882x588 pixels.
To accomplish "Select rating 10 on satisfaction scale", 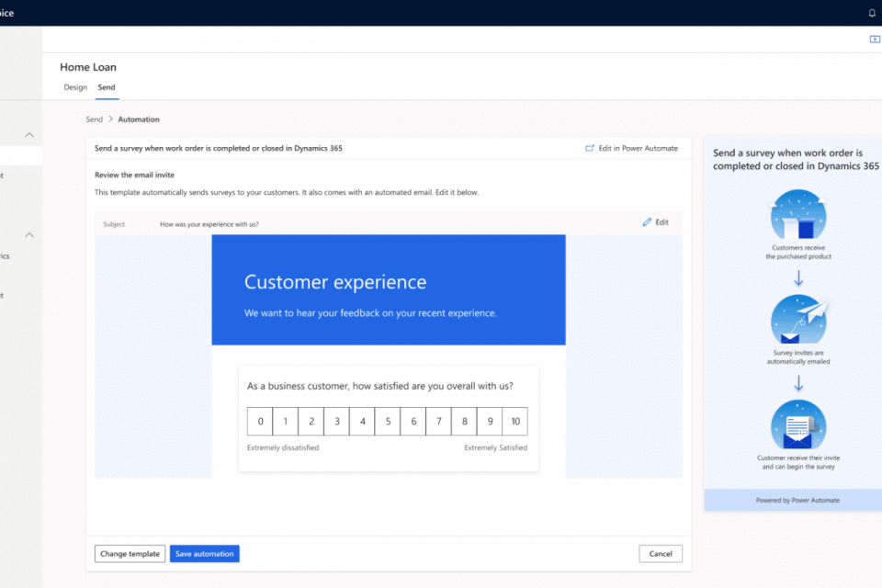I will (515, 422).
